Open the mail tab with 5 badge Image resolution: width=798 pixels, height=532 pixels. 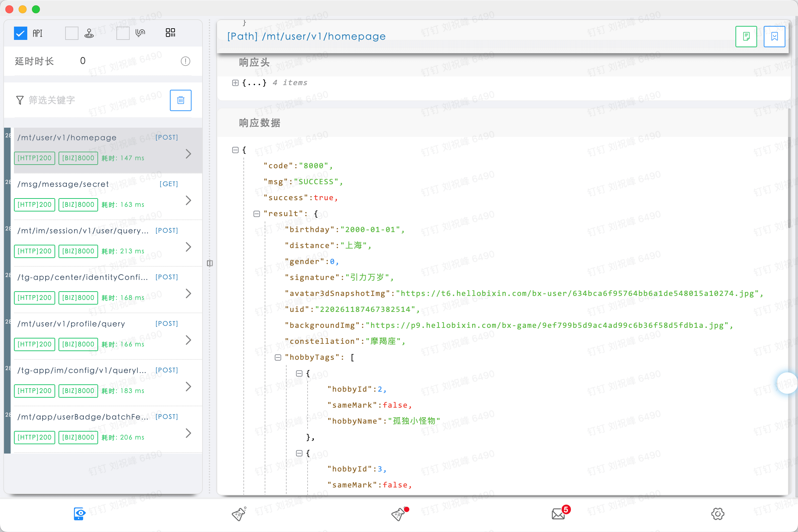[560, 513]
